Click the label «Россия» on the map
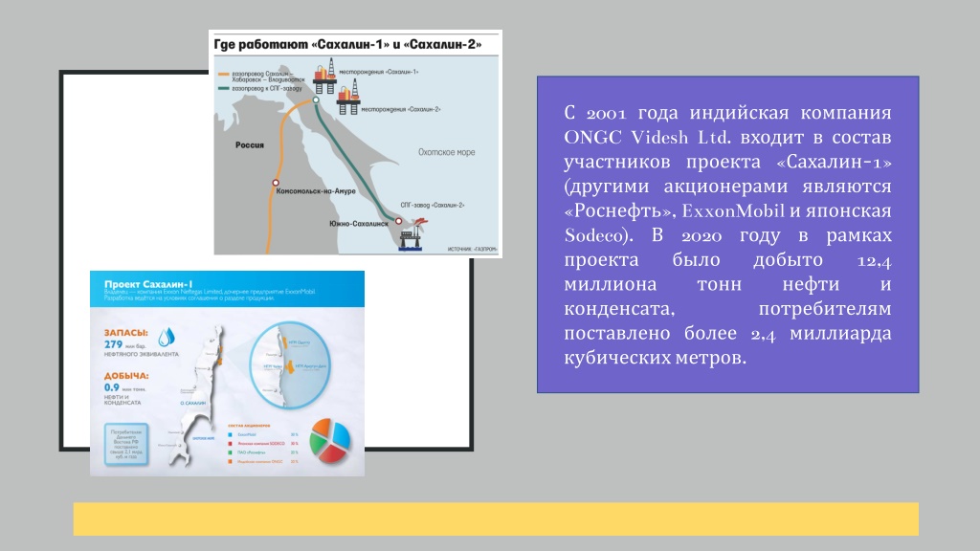This screenshot has width=980, height=551. coord(250,145)
